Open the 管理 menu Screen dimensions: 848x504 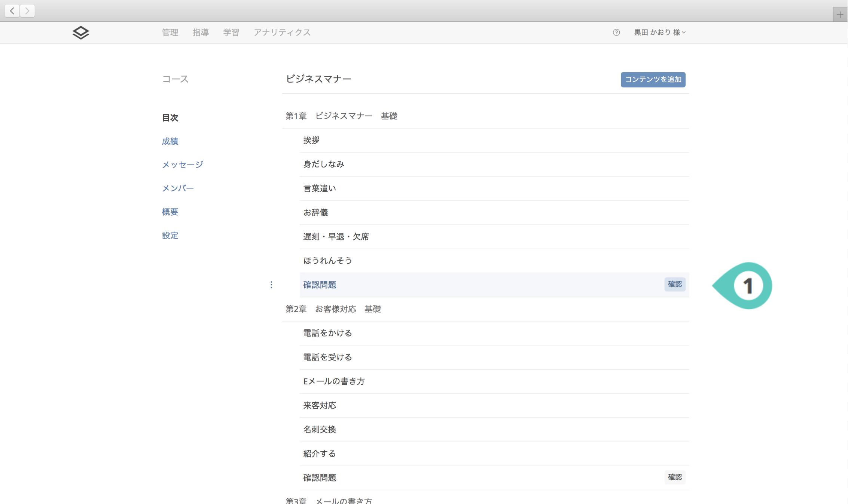pyautogui.click(x=170, y=33)
